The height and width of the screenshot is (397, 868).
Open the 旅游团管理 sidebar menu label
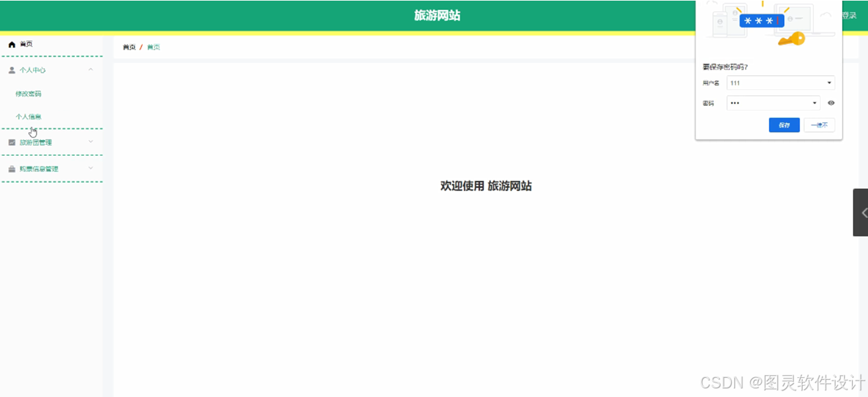36,142
